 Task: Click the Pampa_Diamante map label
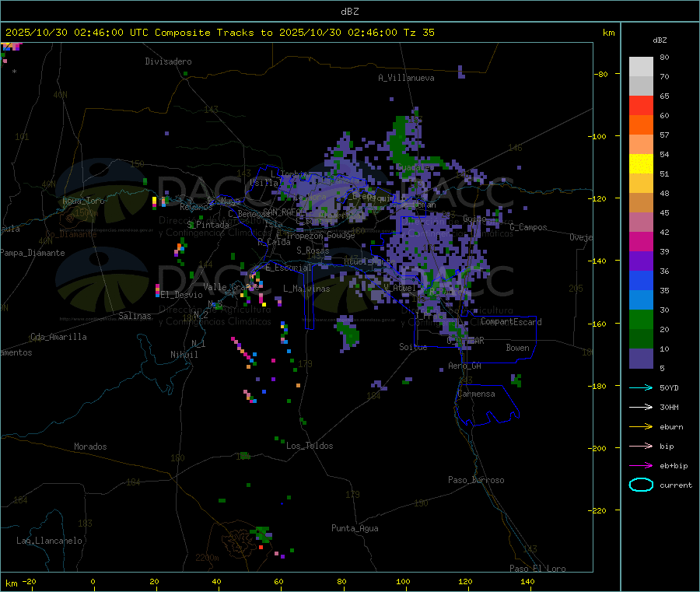coord(32,253)
